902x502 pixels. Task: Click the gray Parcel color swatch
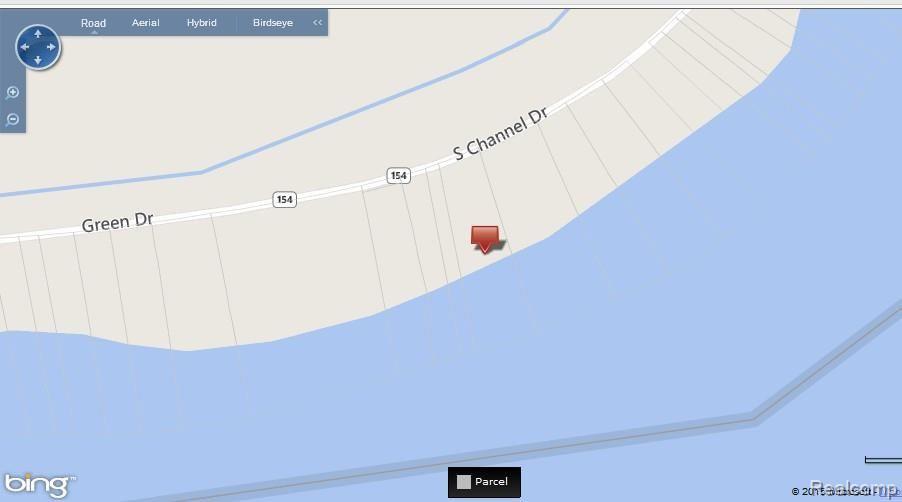pos(464,482)
